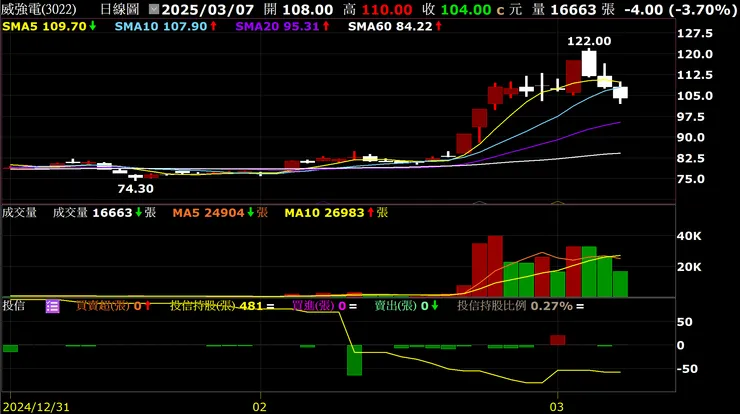Click the date 2025/03/07 in header
Image resolution: width=740 pixels, height=414 pixels.
click(208, 9)
